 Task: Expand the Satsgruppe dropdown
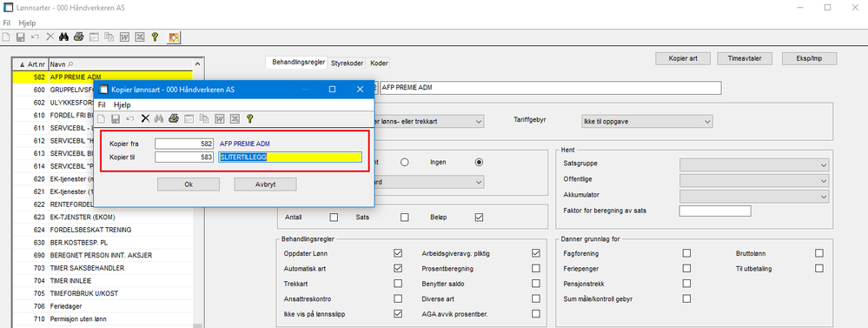tap(754, 165)
